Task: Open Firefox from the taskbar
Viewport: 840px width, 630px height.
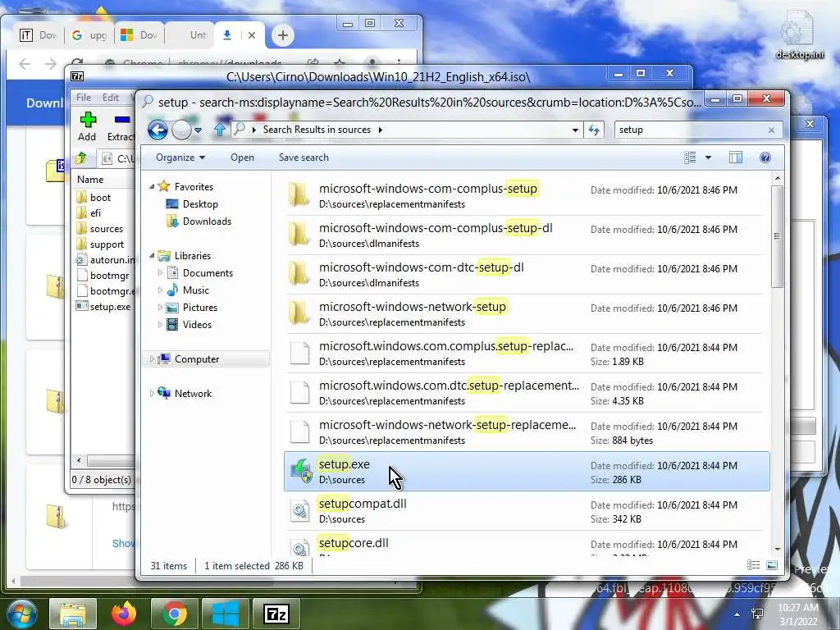Action: click(x=124, y=613)
